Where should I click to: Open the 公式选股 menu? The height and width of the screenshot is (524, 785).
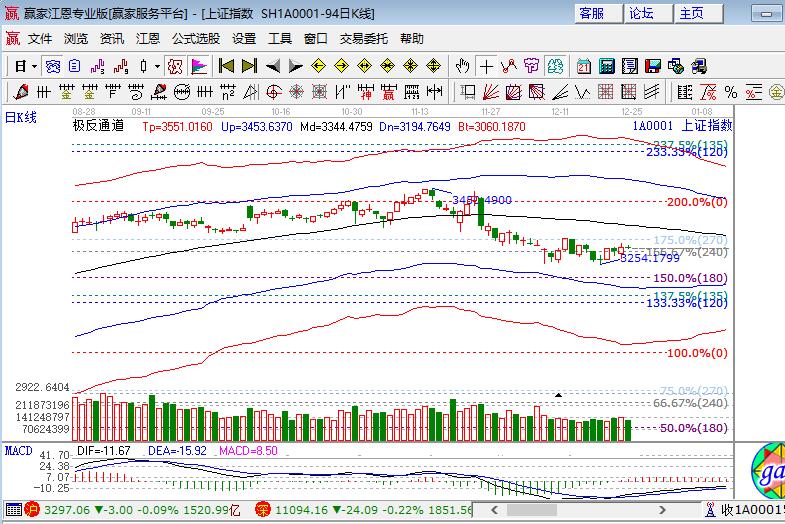[195, 39]
